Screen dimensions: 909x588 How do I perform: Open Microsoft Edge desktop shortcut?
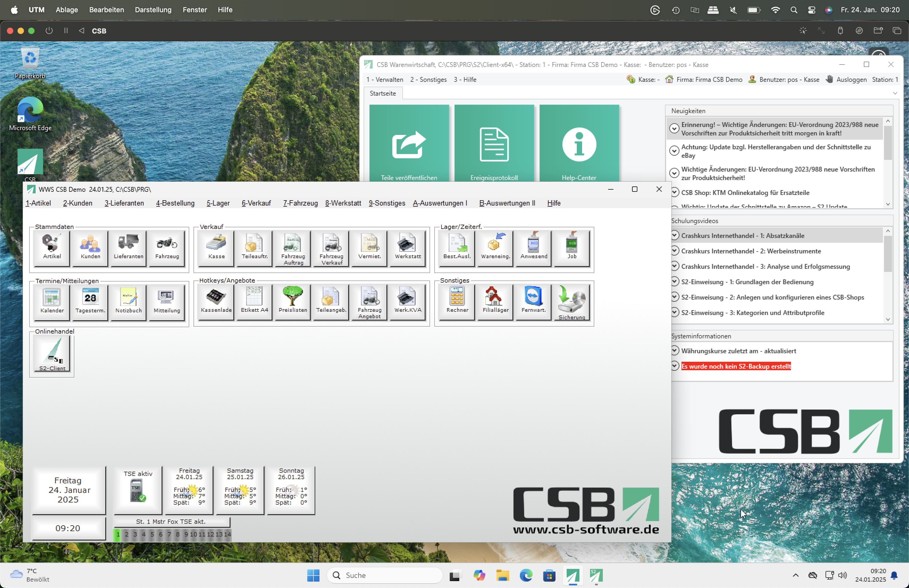[x=30, y=114]
